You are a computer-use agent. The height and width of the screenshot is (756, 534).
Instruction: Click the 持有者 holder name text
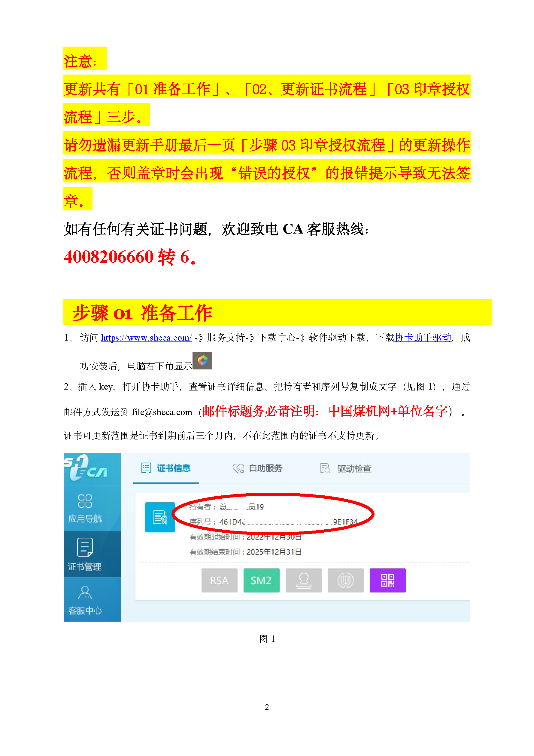(x=227, y=507)
